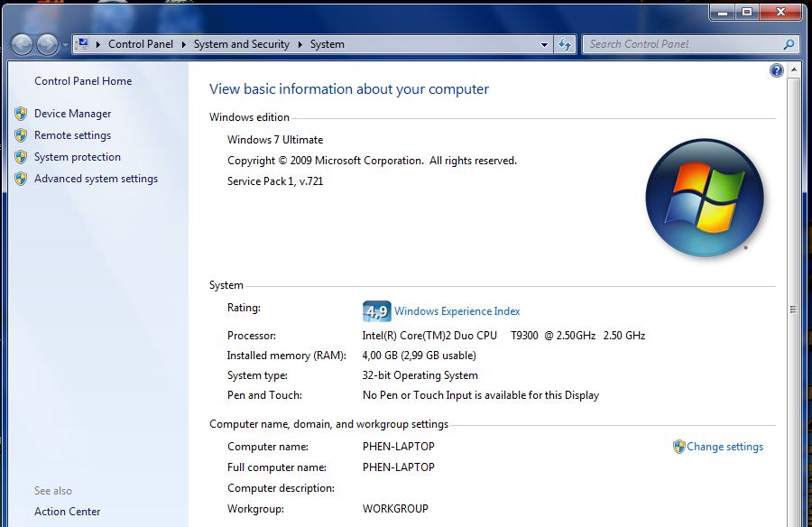Click Change settings link
This screenshot has width=812, height=527.
(x=724, y=447)
